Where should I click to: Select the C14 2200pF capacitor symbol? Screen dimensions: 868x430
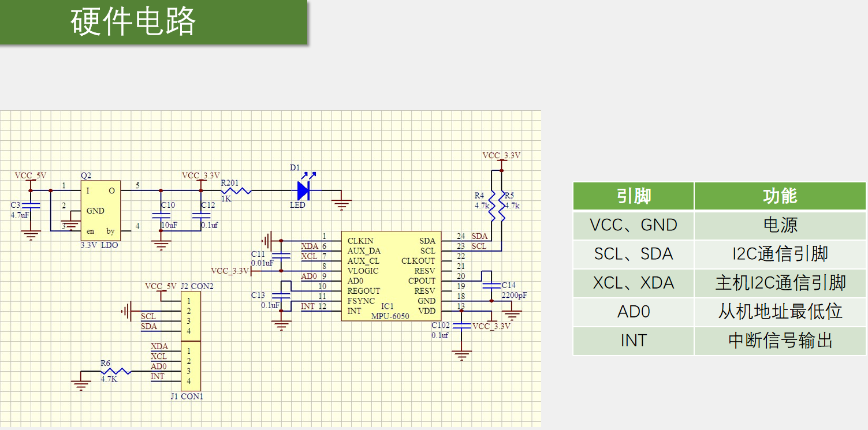(x=491, y=286)
